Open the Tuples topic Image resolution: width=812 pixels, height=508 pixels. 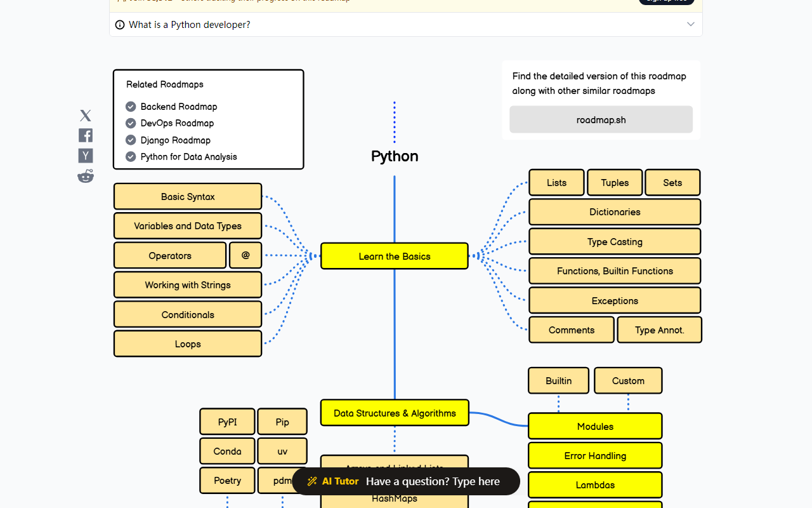(615, 182)
